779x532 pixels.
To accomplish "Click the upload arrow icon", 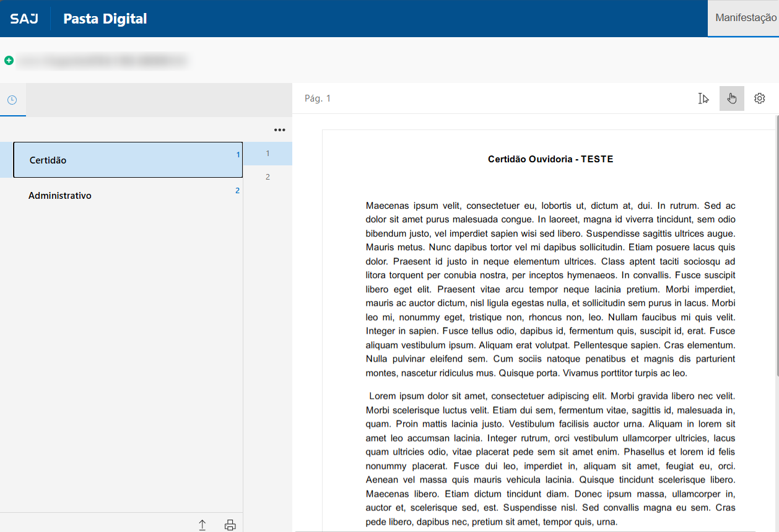I will click(202, 525).
